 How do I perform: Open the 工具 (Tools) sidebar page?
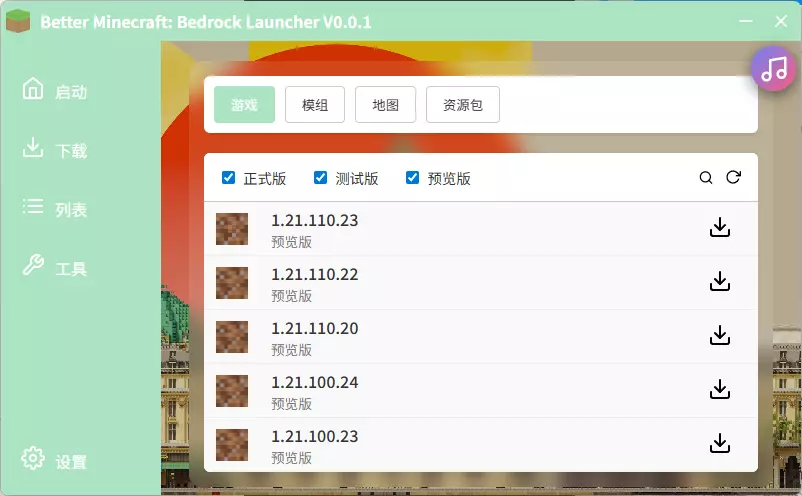pyautogui.click(x=55, y=267)
